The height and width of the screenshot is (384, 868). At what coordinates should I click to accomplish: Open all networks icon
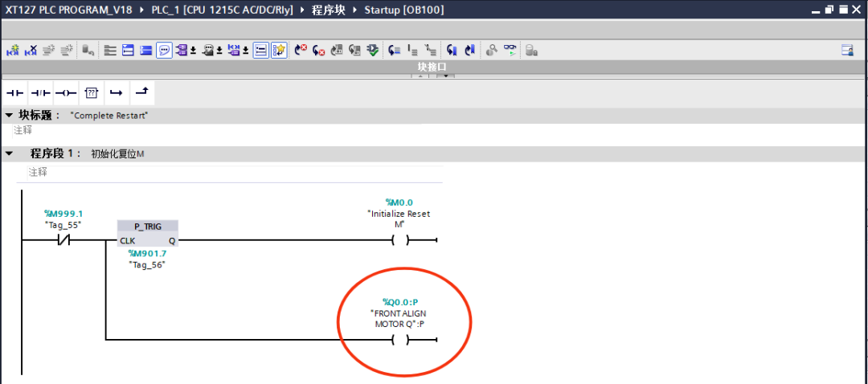pos(127,51)
